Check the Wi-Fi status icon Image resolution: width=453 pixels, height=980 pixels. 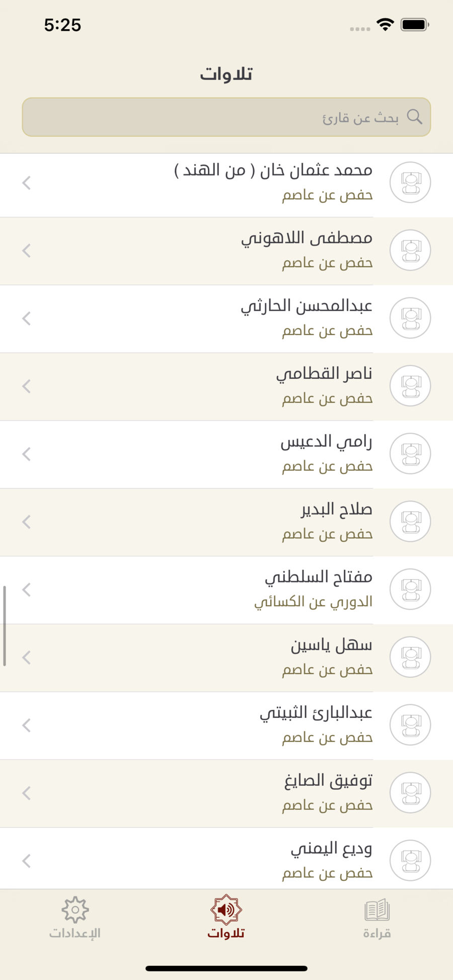pyautogui.click(x=385, y=24)
